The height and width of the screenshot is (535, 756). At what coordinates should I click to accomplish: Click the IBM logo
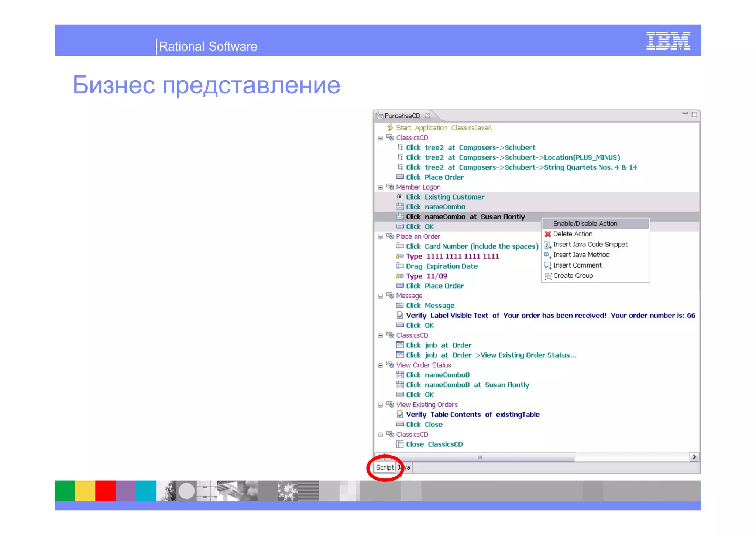pyautogui.click(x=668, y=41)
